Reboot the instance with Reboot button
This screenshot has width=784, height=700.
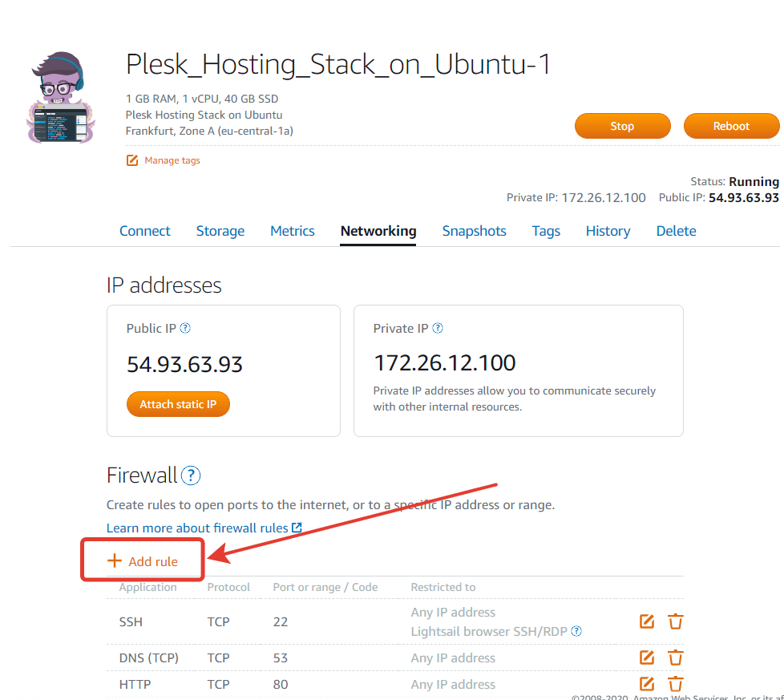732,126
